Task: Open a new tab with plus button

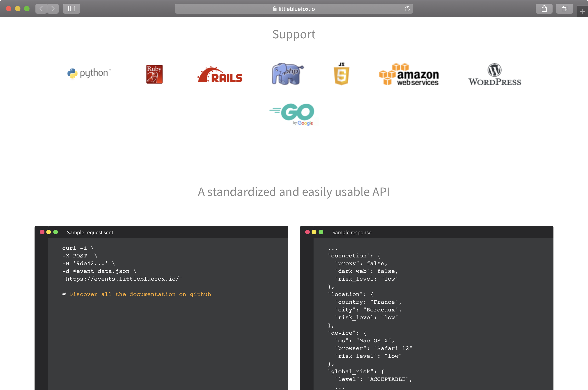Action: point(582,12)
